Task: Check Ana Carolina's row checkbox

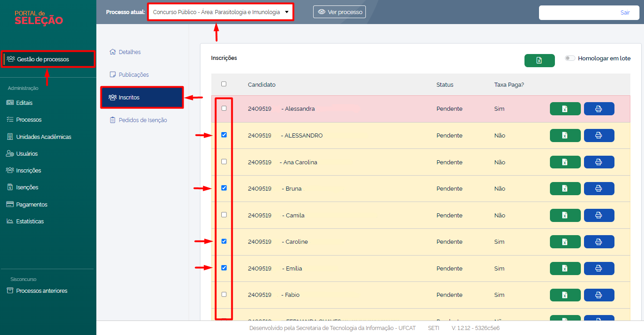Action: pyautogui.click(x=224, y=162)
